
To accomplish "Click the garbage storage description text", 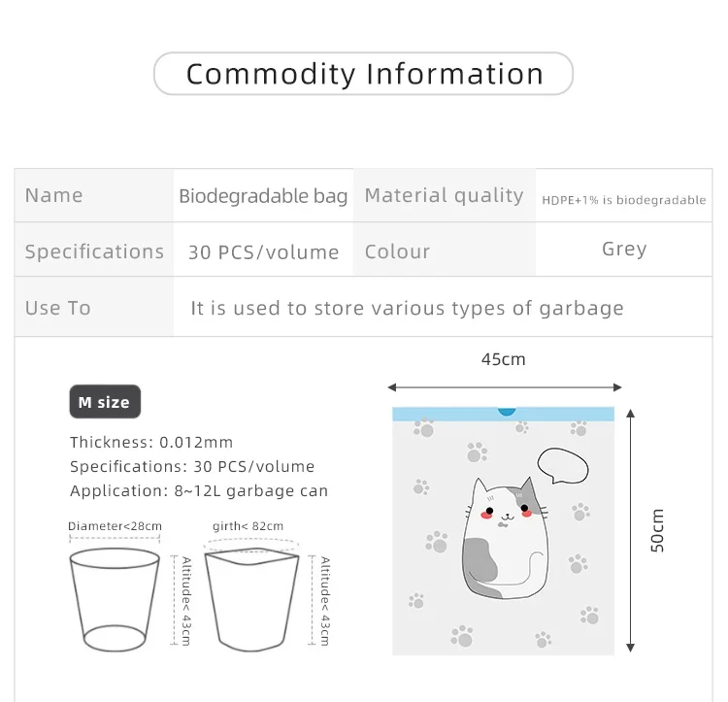I will pos(407,309).
